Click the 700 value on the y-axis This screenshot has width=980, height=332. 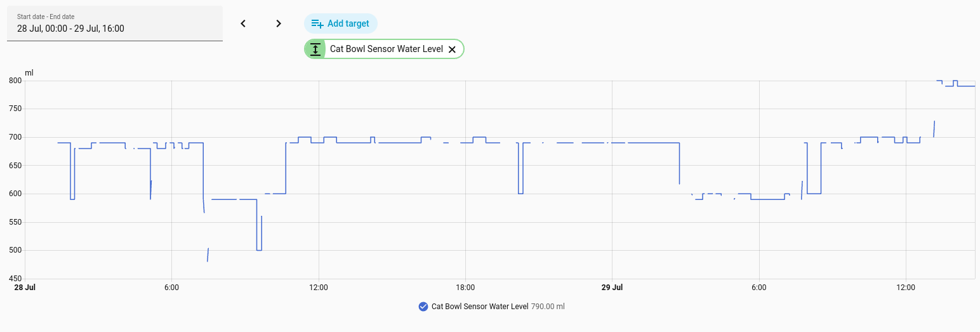tap(15, 137)
